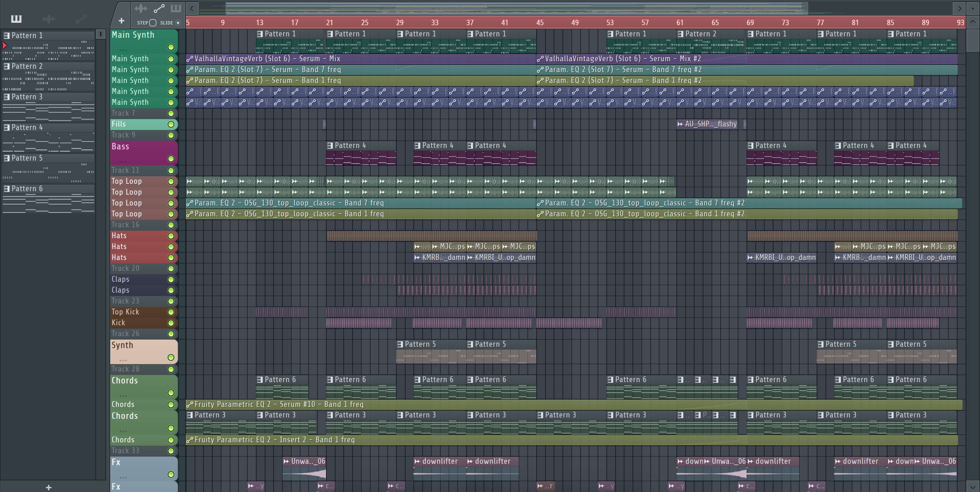Screen dimensions: 980x492
Task: Click the automation icon on the Insert 2 Band 1 freq clip
Action: tap(190, 440)
